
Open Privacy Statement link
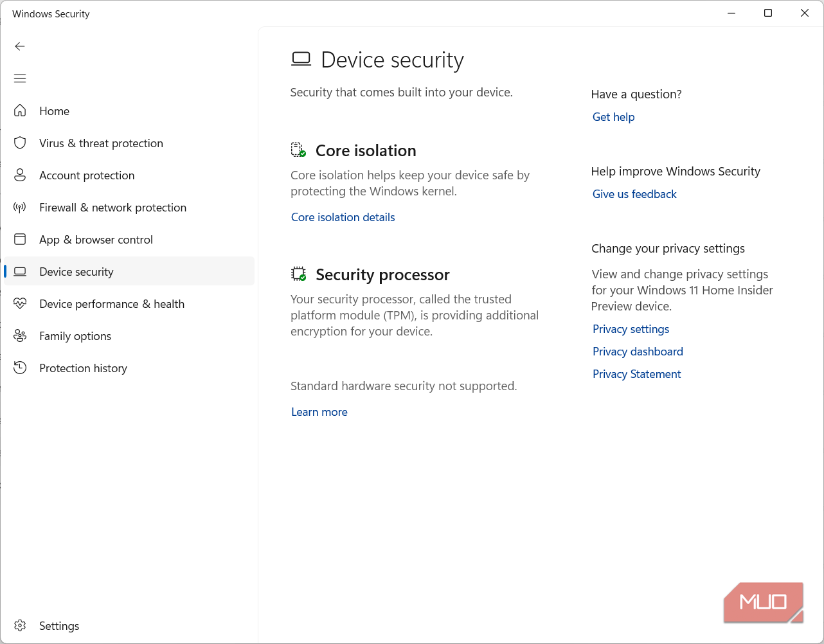tap(636, 374)
